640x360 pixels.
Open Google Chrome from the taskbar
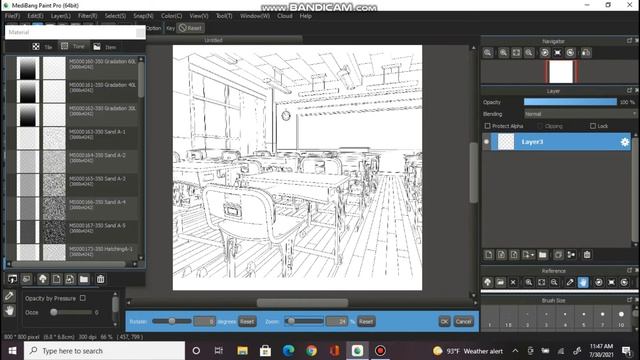coord(311,351)
